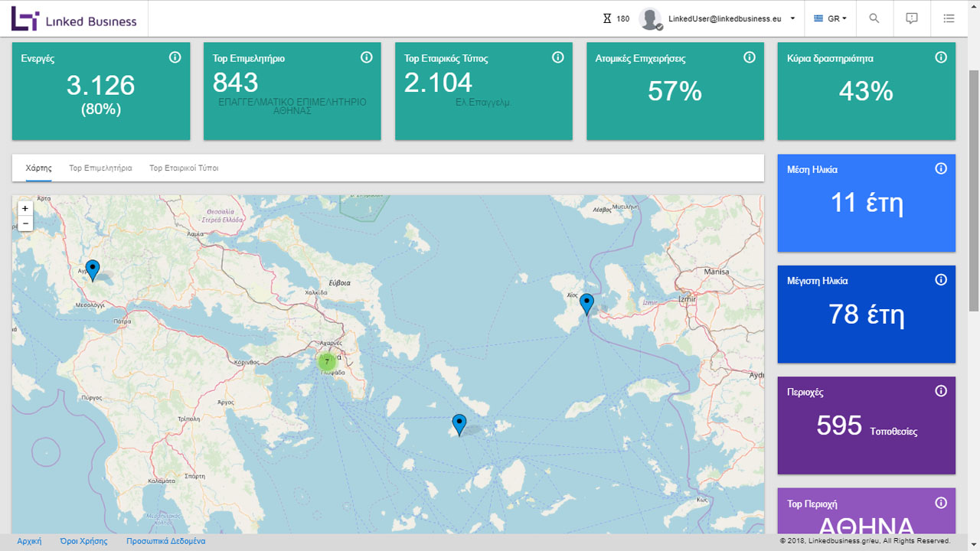This screenshot has width=980, height=551.
Task: Open the user avatar profile icon
Action: 650,18
